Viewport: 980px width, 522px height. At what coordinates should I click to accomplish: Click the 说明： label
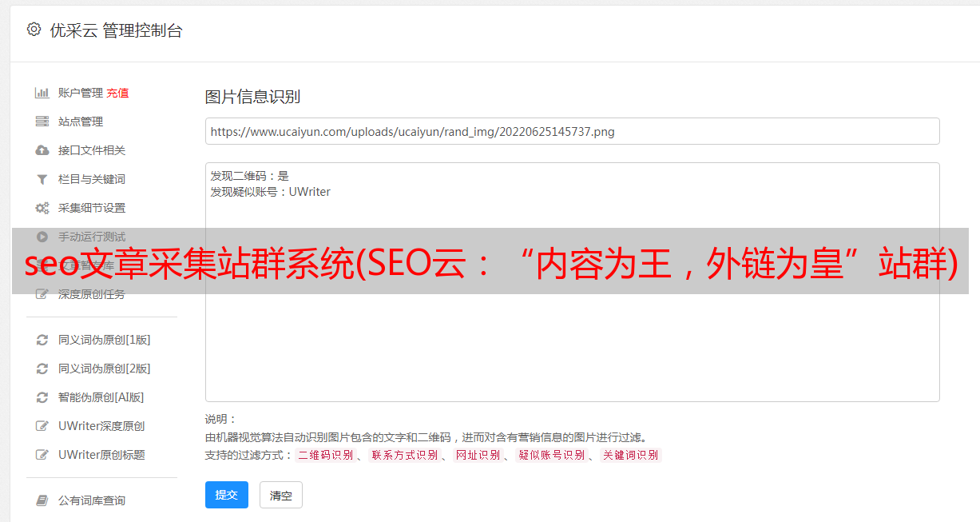(221, 419)
